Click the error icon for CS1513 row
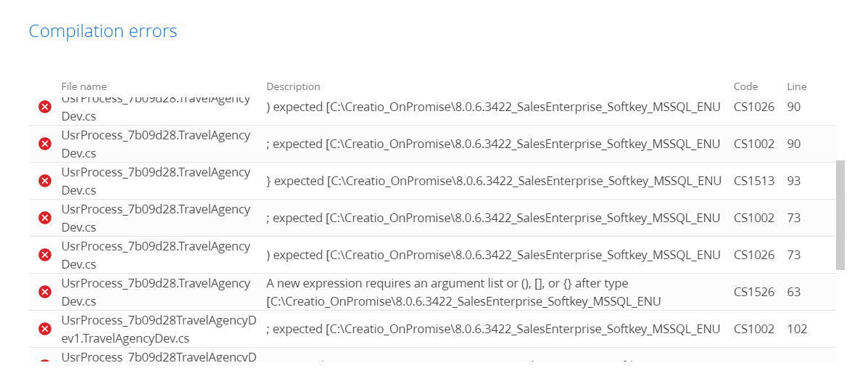The width and height of the screenshot is (868, 376). pyautogui.click(x=44, y=181)
